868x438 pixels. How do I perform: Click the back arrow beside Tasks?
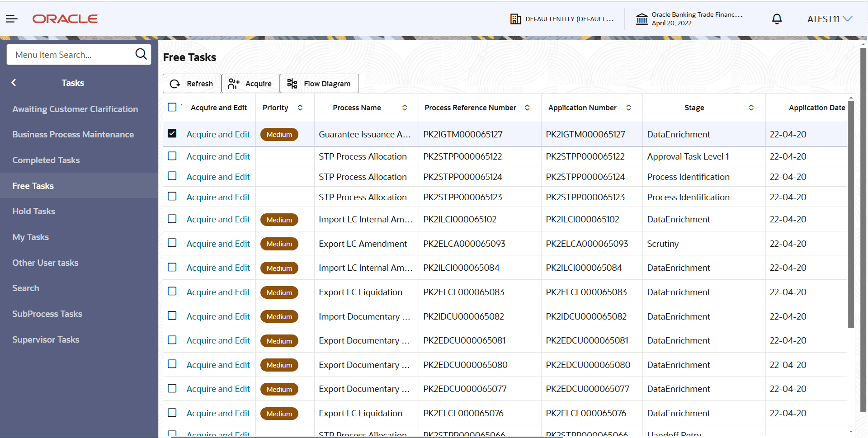pos(14,83)
